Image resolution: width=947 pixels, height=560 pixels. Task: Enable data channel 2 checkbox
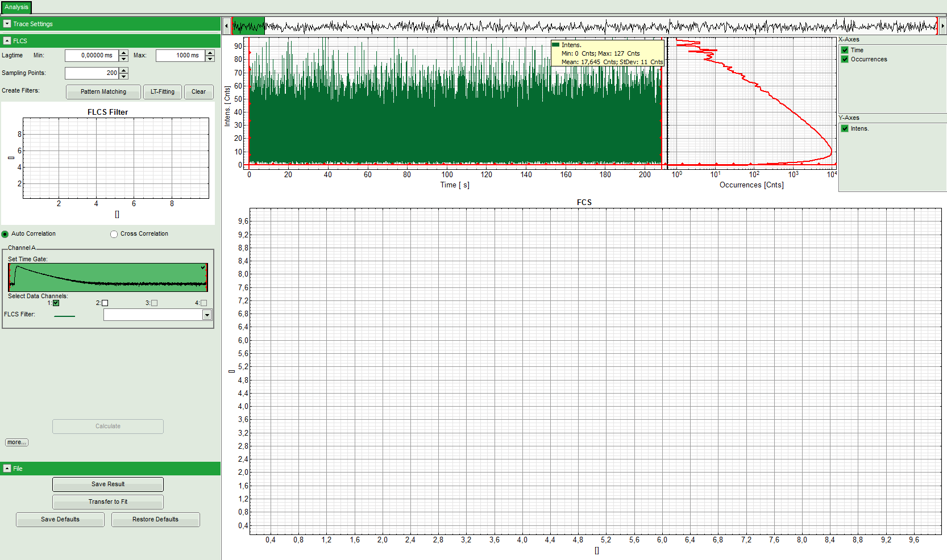(x=105, y=303)
